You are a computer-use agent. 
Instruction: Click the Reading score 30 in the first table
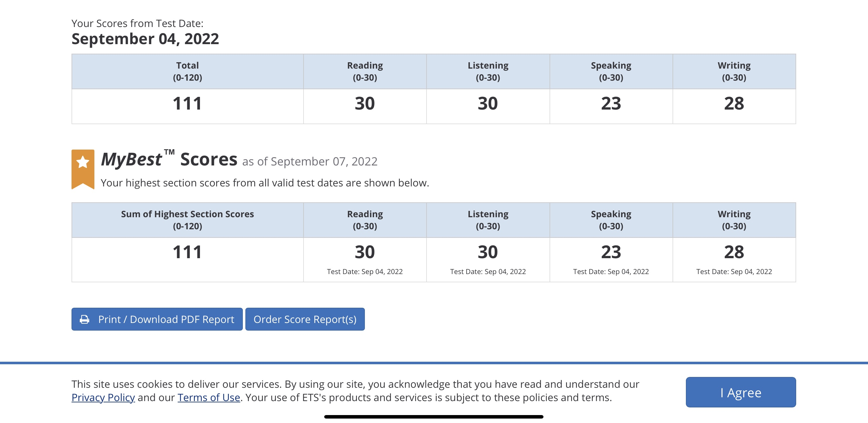[x=365, y=104]
